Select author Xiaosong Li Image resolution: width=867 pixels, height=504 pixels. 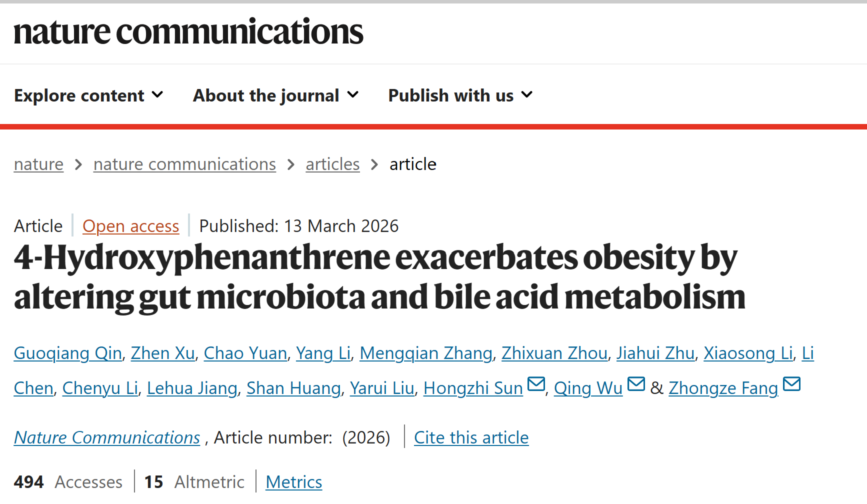tap(748, 353)
